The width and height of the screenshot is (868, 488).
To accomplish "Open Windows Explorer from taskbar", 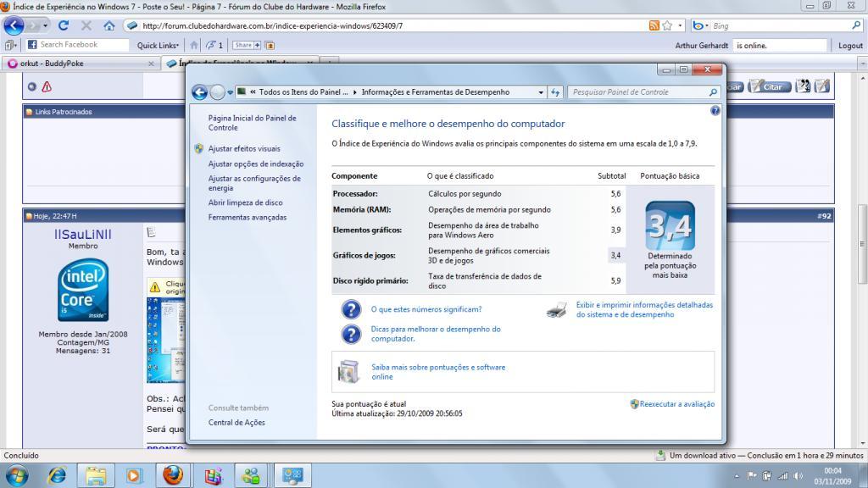I will click(95, 476).
